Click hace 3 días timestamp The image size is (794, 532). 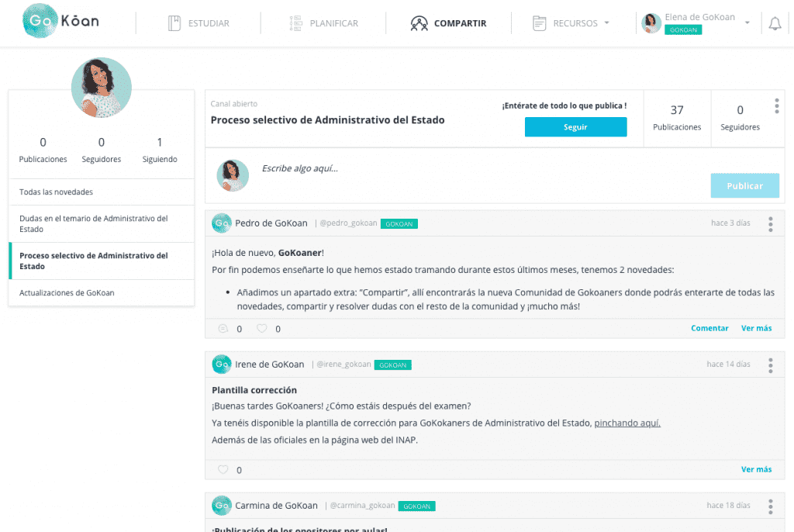[x=730, y=223]
